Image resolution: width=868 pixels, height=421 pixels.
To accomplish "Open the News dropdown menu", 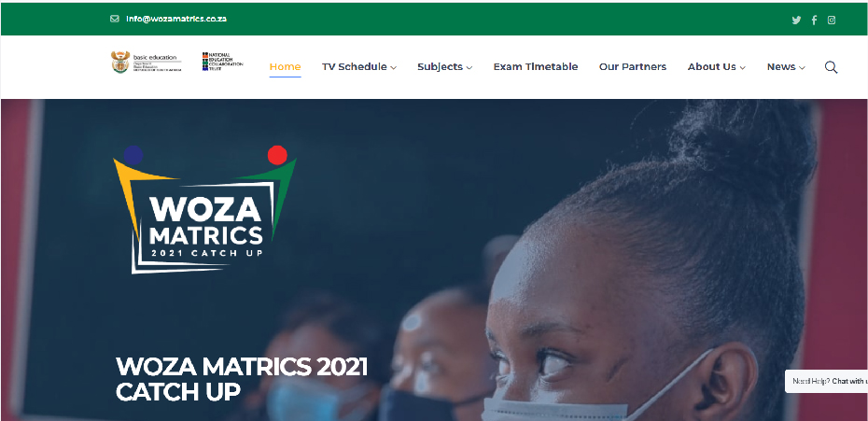I will pyautogui.click(x=786, y=66).
